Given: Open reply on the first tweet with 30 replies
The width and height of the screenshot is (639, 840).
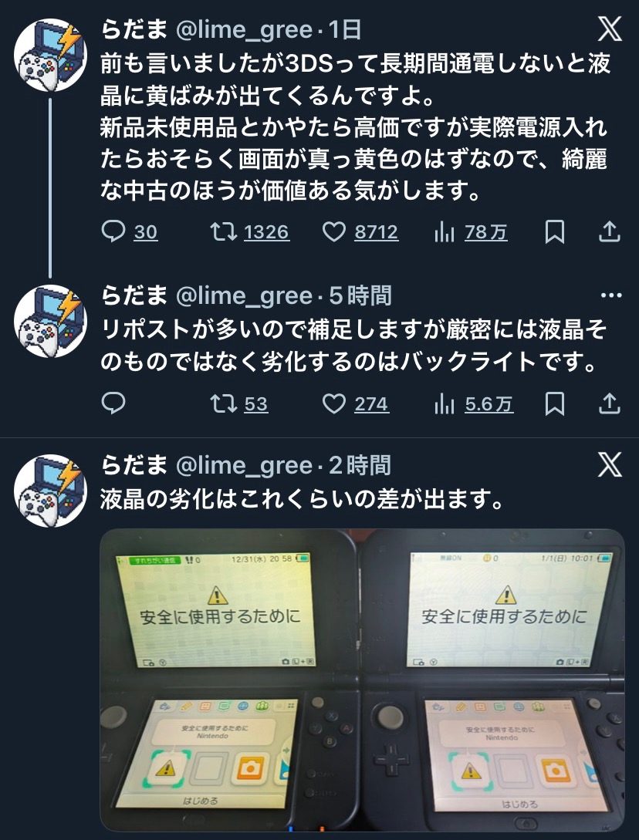Looking at the screenshot, I should (x=129, y=232).
